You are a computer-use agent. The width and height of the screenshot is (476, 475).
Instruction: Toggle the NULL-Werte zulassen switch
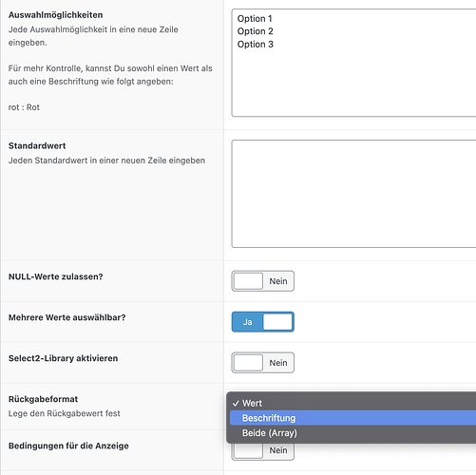(262, 281)
